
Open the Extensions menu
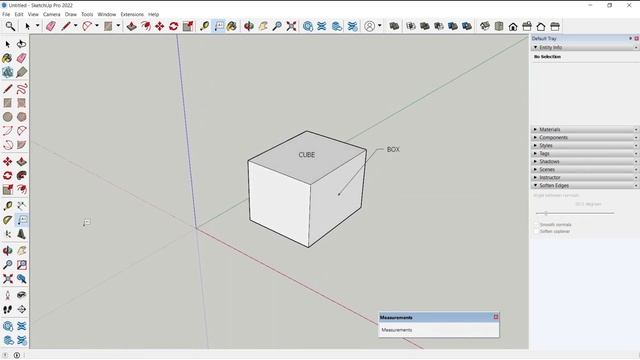[x=132, y=14]
